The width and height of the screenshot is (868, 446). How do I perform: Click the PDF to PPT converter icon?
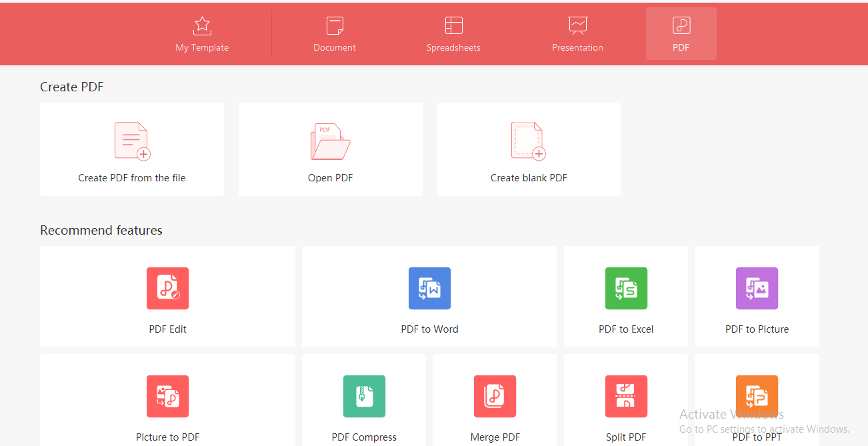point(757,397)
